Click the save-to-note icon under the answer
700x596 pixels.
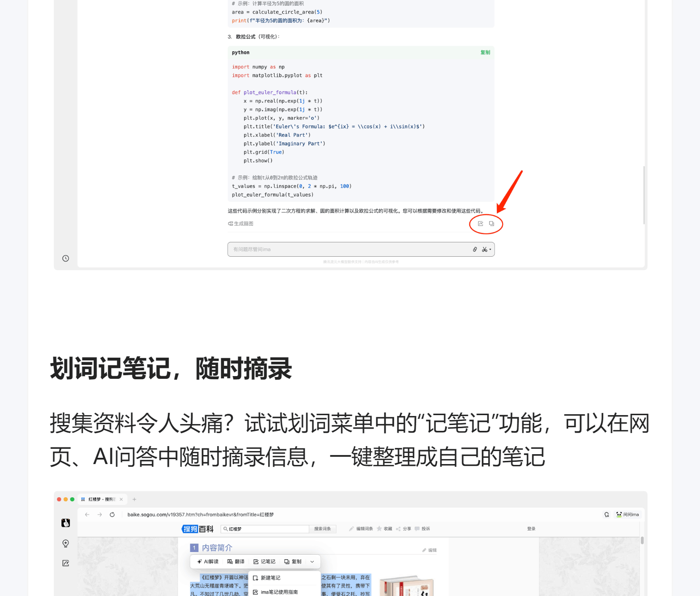point(480,223)
